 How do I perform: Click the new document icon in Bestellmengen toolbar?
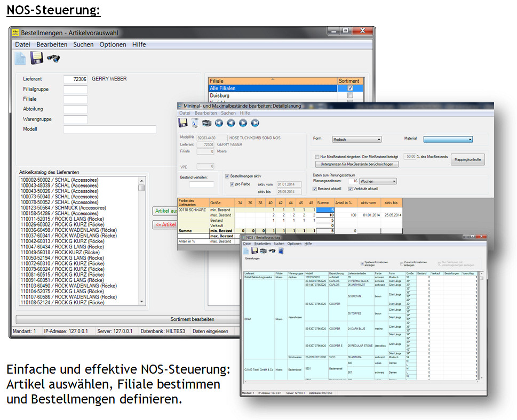(x=20, y=59)
